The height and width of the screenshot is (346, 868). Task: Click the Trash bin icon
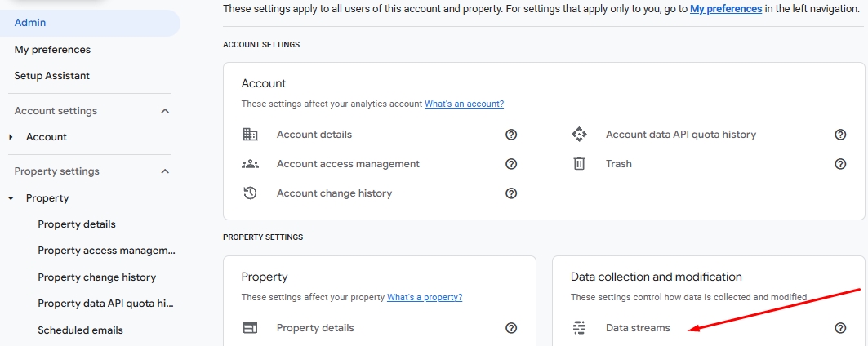pos(579,164)
